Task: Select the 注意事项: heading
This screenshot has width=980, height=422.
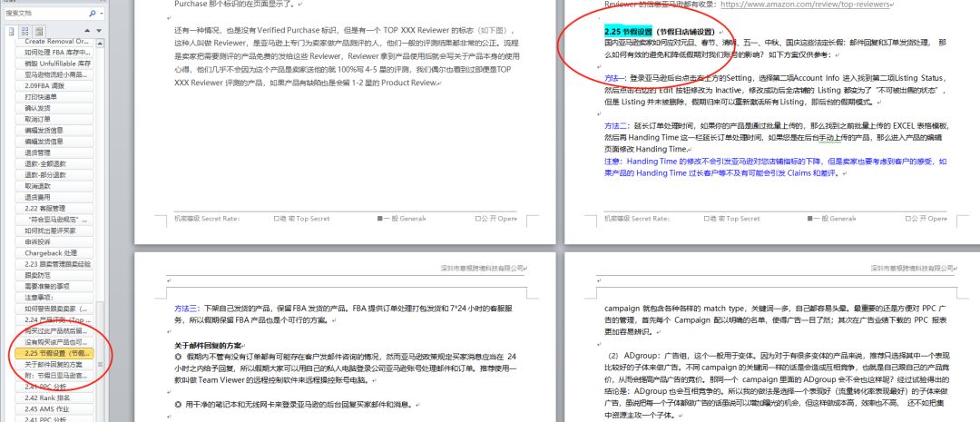Action: pyautogui.click(x=55, y=298)
